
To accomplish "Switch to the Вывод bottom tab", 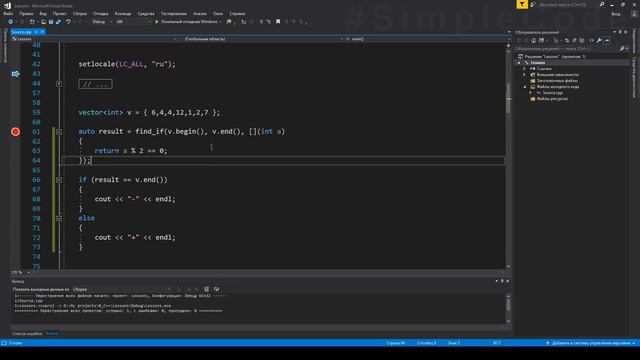I will pos(51,333).
